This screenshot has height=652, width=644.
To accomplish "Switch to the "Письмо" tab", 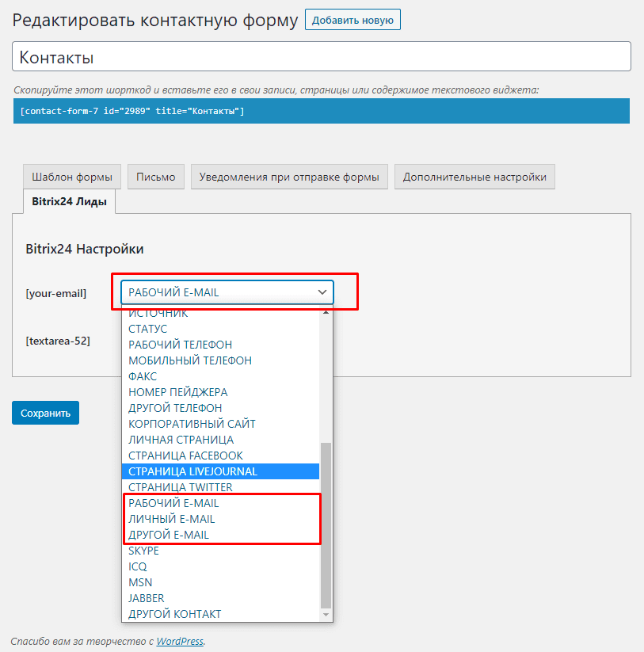I will [155, 177].
